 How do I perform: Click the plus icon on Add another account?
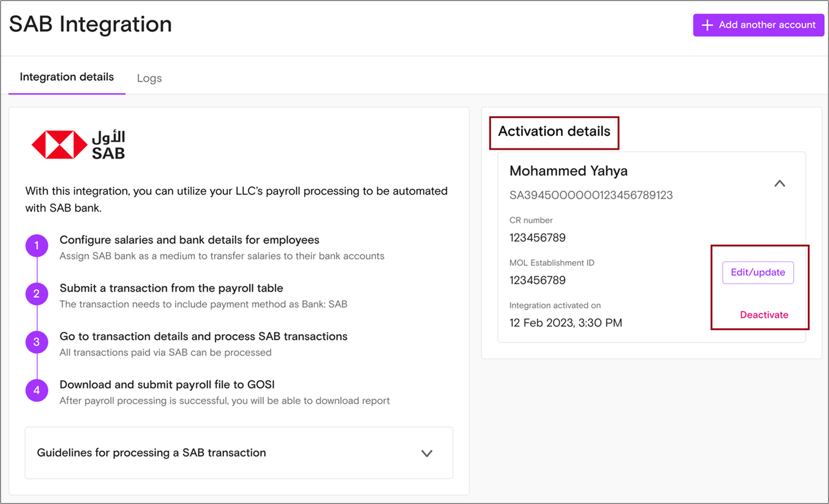[x=707, y=25]
